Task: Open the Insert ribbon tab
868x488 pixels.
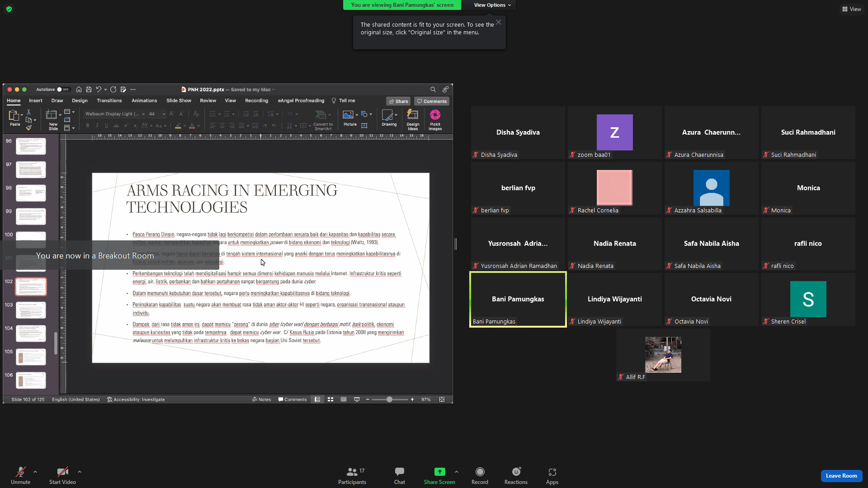Action: pyautogui.click(x=36, y=101)
